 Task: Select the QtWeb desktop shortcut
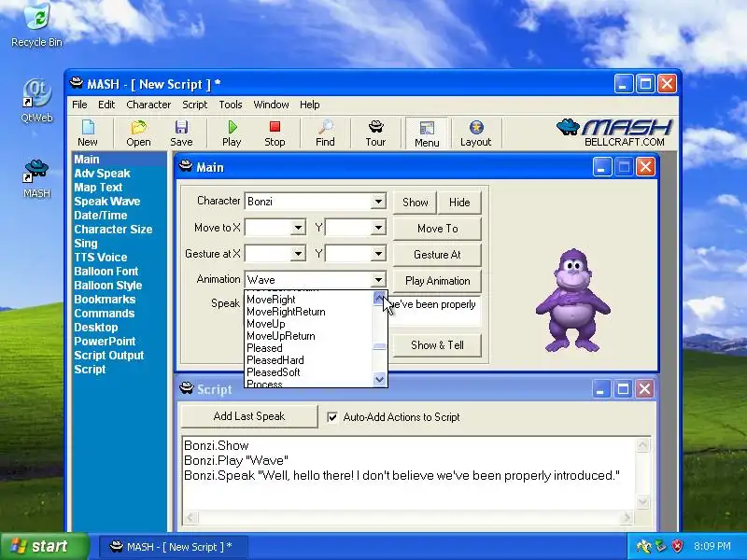click(36, 101)
